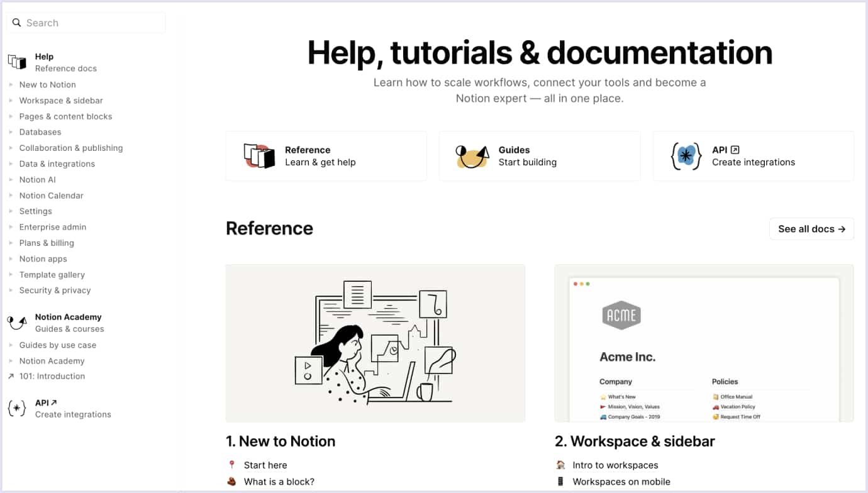This screenshot has width=868, height=493.
Task: Click See all docs button
Action: coord(811,229)
